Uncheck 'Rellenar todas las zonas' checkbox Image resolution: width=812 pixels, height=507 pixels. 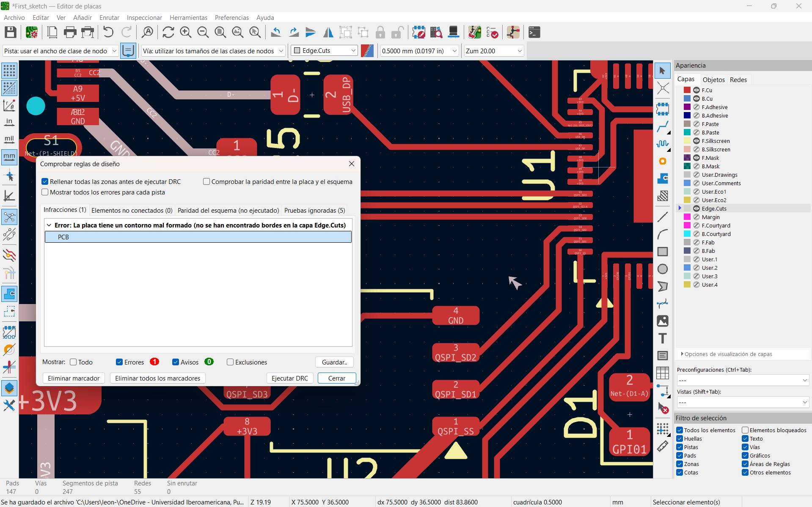coord(45,182)
